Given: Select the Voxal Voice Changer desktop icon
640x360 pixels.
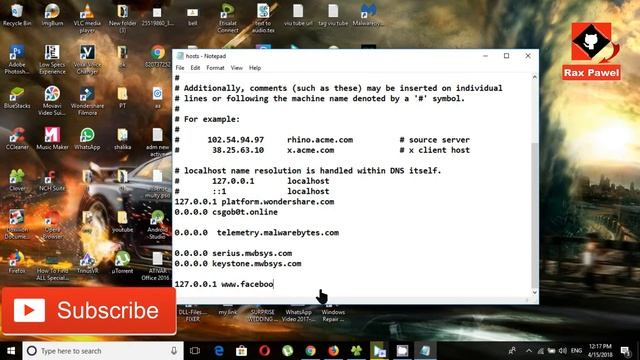Looking at the screenshot, I should tap(87, 60).
